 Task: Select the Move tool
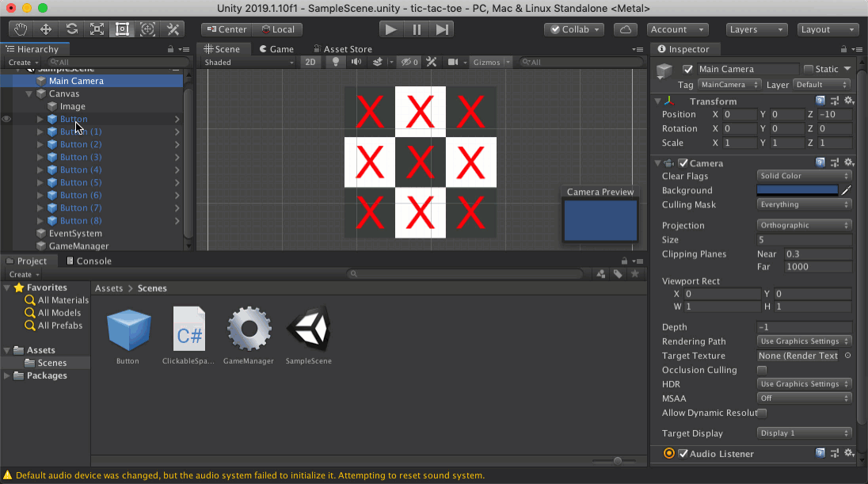[x=46, y=29]
